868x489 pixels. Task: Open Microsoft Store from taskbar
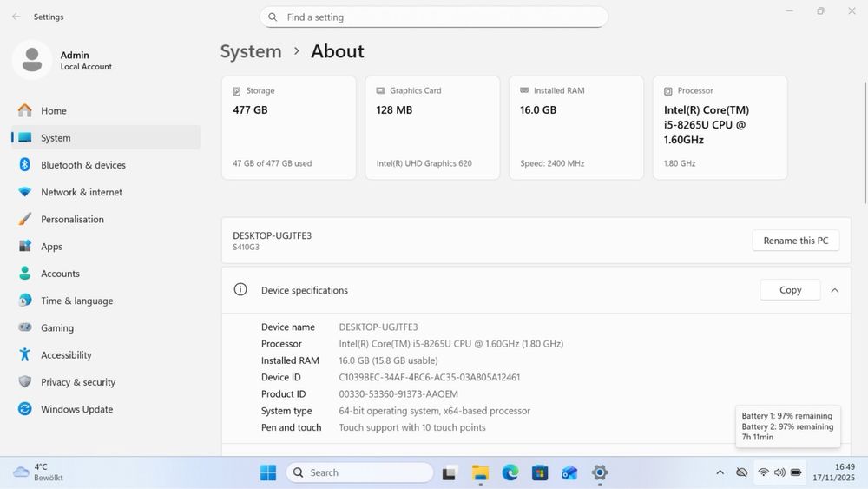click(x=540, y=473)
